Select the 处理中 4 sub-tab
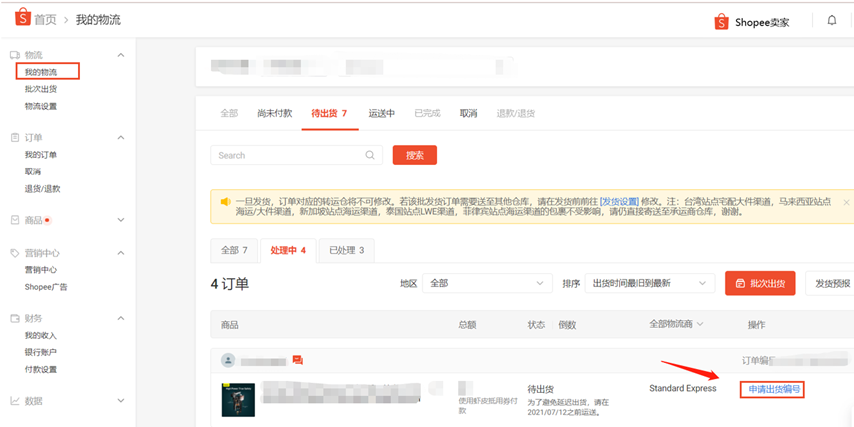Image resolution: width=854 pixels, height=427 pixels. 288,251
